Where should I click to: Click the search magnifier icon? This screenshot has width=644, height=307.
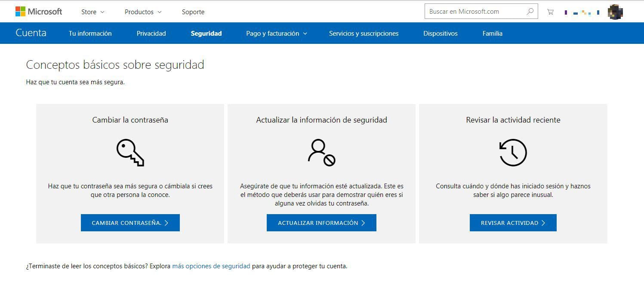point(530,11)
